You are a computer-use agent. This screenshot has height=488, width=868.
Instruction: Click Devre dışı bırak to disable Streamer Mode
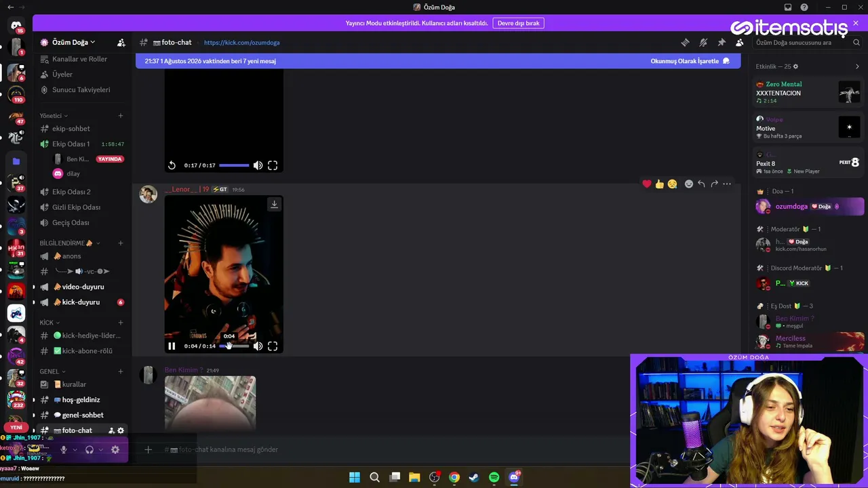pos(518,23)
